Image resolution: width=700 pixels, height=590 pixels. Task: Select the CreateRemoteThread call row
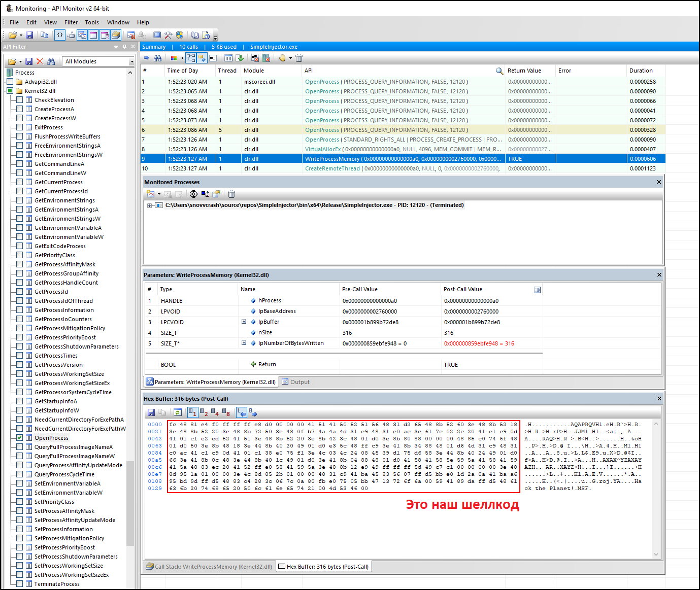coord(332,168)
